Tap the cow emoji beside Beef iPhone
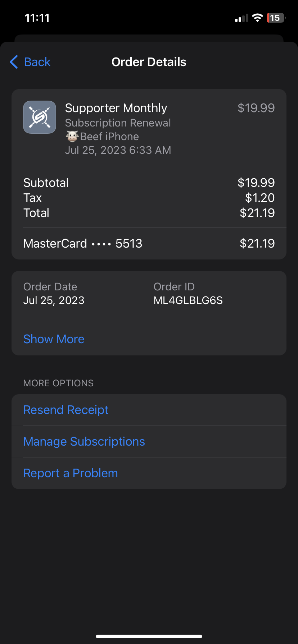This screenshot has width=298, height=644. coord(72,137)
